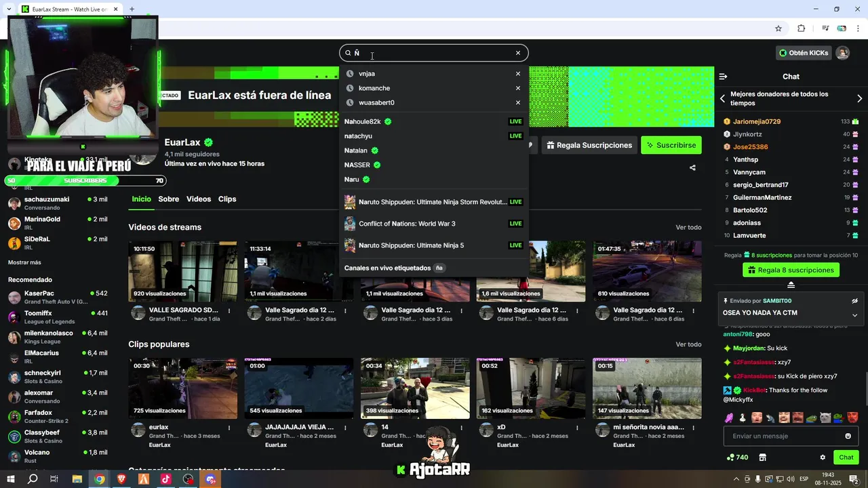Insert the Pepe frog emote
This screenshot has height=488, width=868.
(811, 418)
